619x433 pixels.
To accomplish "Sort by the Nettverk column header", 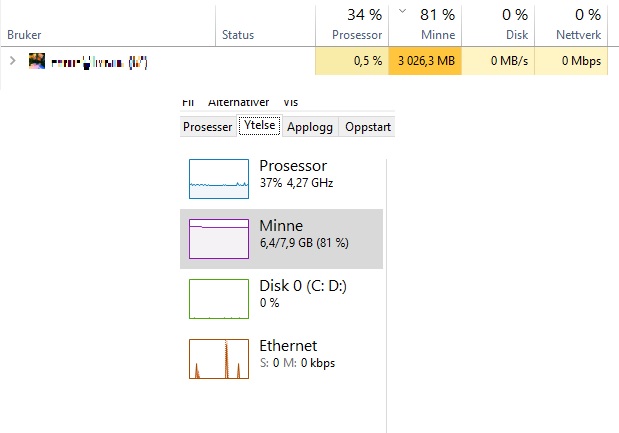I will [x=571, y=25].
